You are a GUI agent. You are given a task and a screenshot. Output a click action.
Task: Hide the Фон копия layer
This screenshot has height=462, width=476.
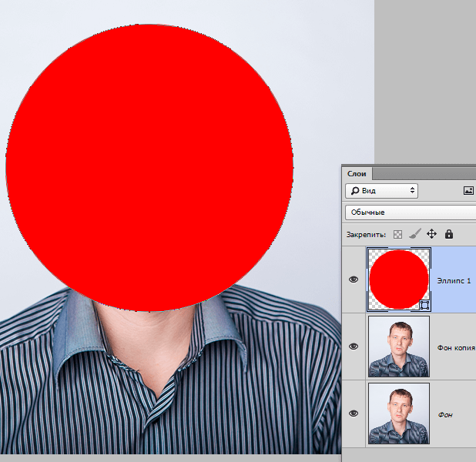[354, 346]
